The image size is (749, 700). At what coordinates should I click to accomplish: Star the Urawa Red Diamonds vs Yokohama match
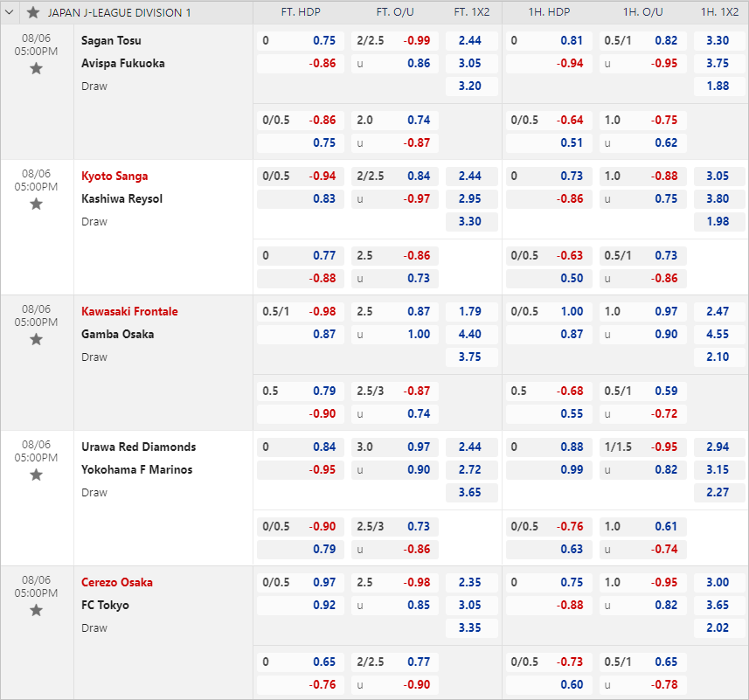pos(37,475)
